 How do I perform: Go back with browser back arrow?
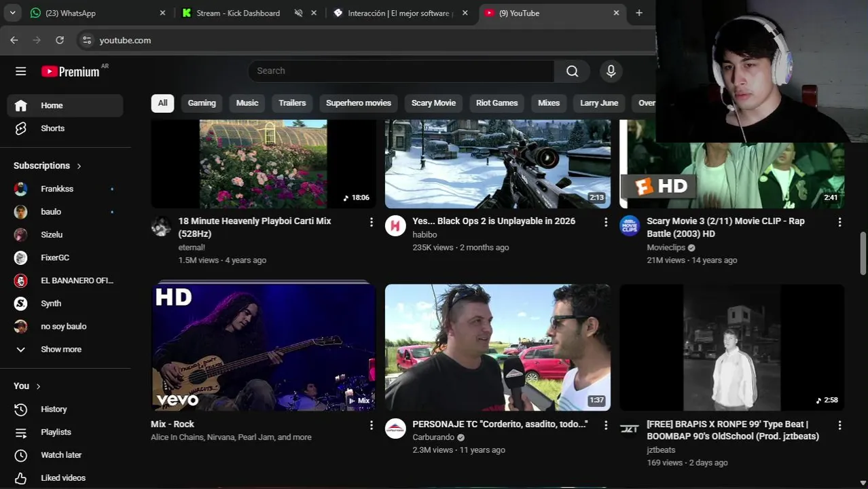(x=14, y=40)
